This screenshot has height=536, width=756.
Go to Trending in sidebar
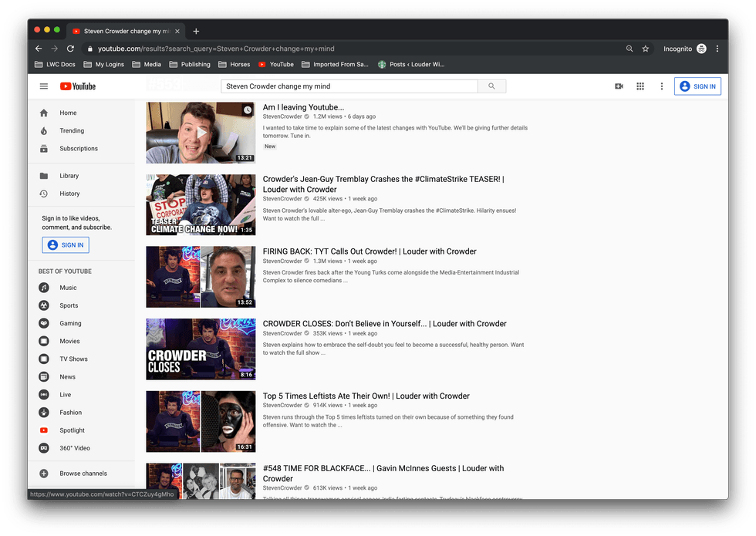[x=72, y=130]
